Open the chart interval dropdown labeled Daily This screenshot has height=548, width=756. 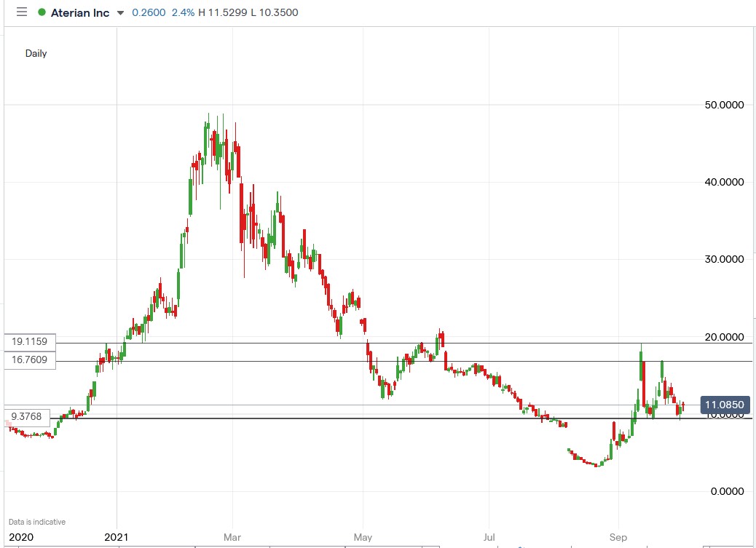[38, 53]
